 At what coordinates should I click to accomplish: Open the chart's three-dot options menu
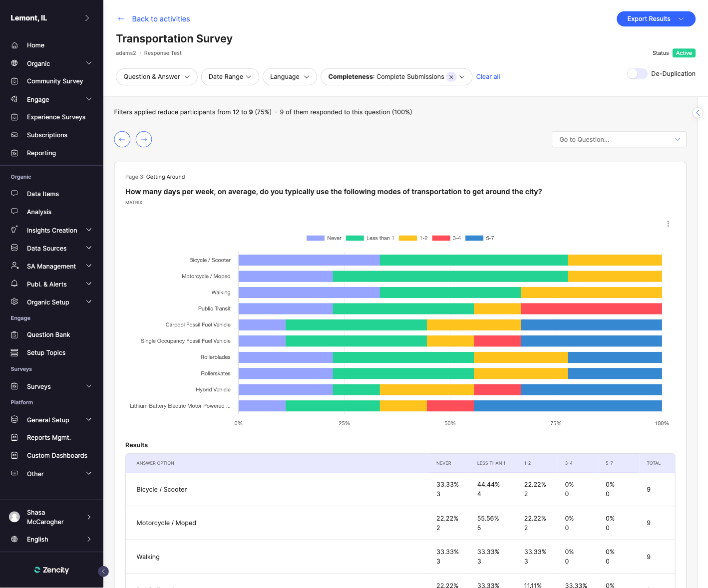point(668,224)
